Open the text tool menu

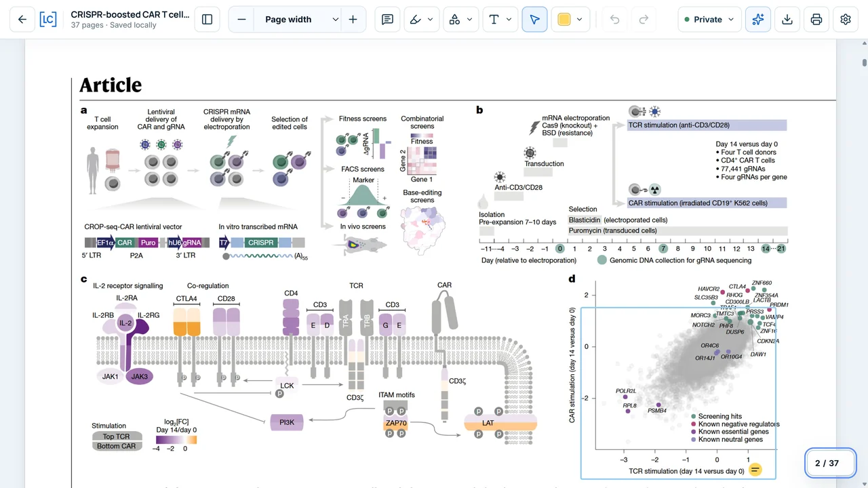(x=500, y=20)
